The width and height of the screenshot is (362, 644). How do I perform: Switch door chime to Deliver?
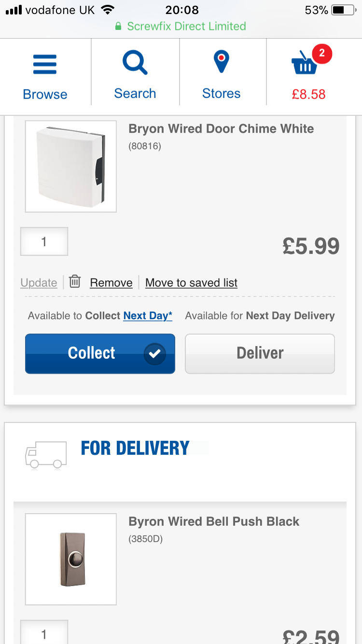click(260, 353)
